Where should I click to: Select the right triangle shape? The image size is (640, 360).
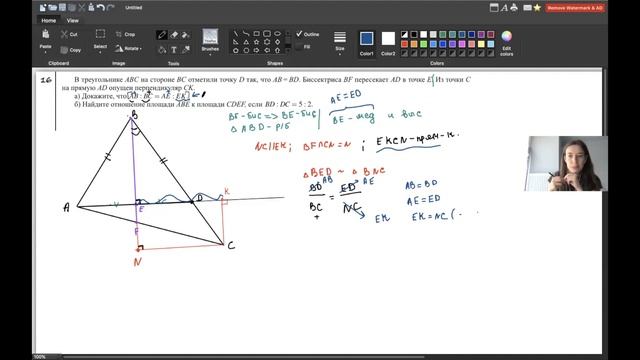click(236, 42)
